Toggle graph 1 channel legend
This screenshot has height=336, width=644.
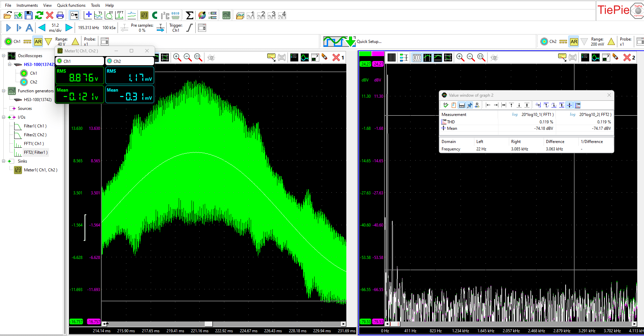tap(294, 57)
